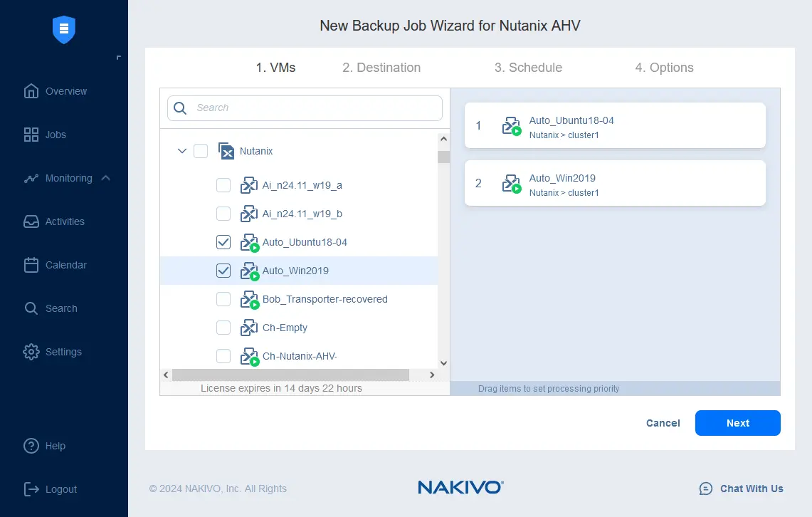Check the Bob_Transporter-recovered checkbox
812x517 pixels.
click(x=223, y=299)
